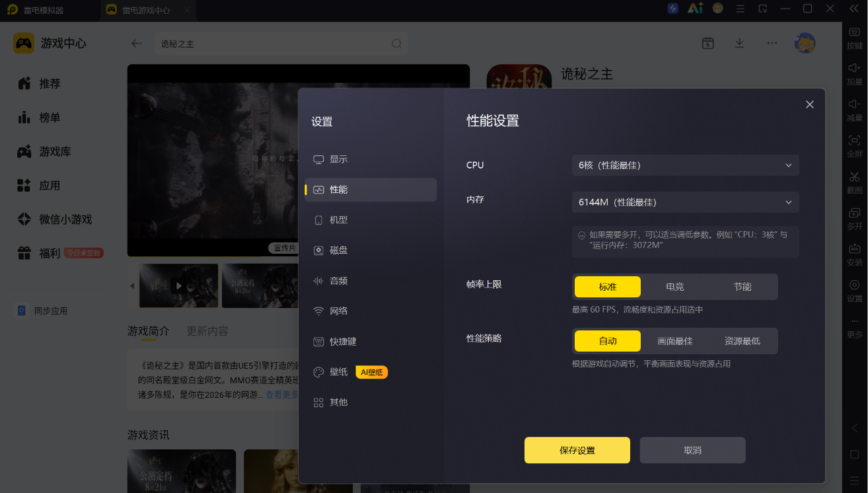
Task: Open 设置 from right toolbar
Action: coord(855,291)
